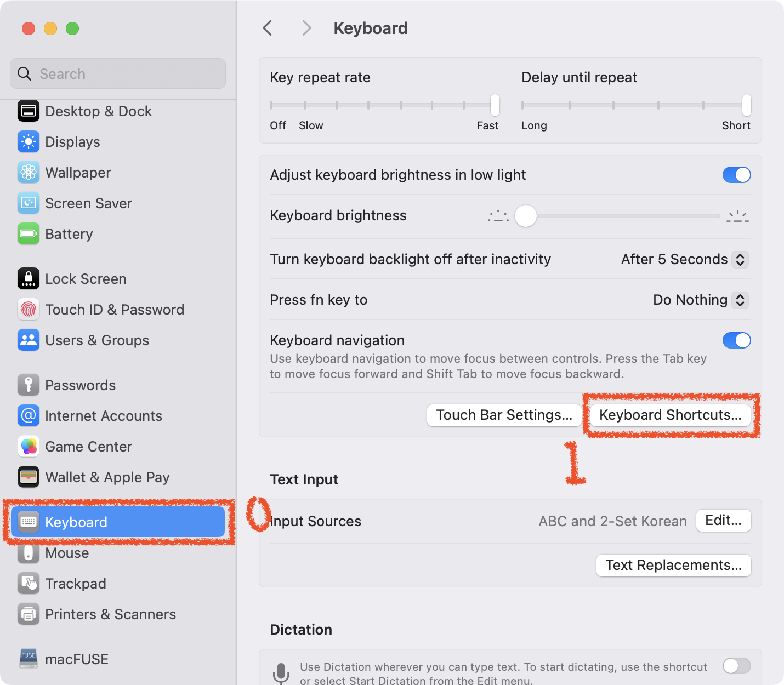Screen dimensions: 784x685
Task: Open keyboard backlight inactivity After 5 Seconds dropdown
Action: (x=684, y=259)
